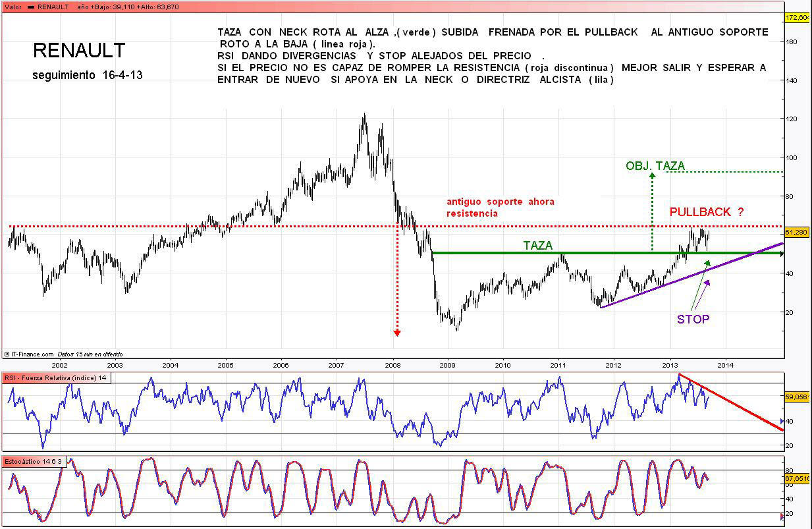This screenshot has height=529, width=812.
Task: Select the green OBJ. TAZA upward arrowhead
Action: point(652,176)
